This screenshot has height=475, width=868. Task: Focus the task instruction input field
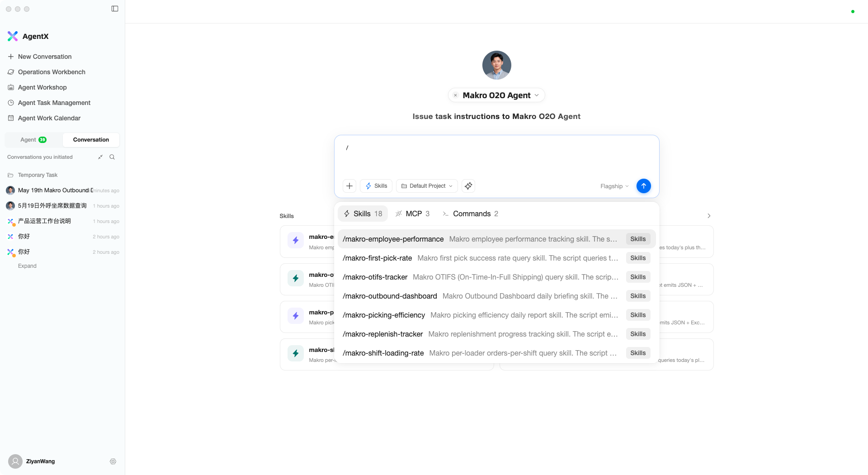pyautogui.click(x=496, y=156)
